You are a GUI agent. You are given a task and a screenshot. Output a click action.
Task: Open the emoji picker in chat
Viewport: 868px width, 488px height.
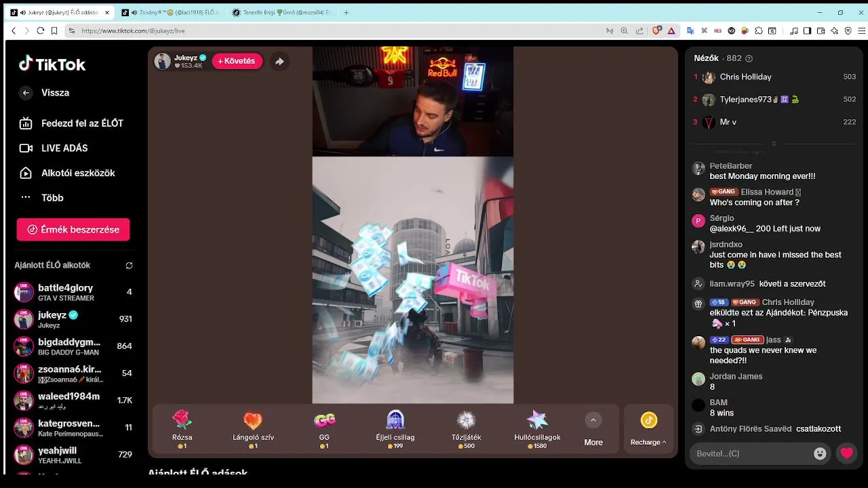[820, 453]
